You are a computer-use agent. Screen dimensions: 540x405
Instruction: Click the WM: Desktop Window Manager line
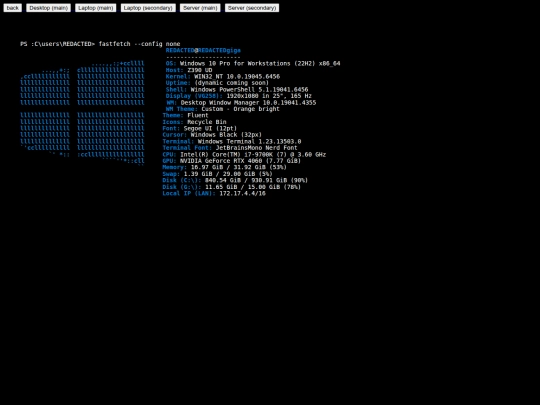tap(241, 103)
